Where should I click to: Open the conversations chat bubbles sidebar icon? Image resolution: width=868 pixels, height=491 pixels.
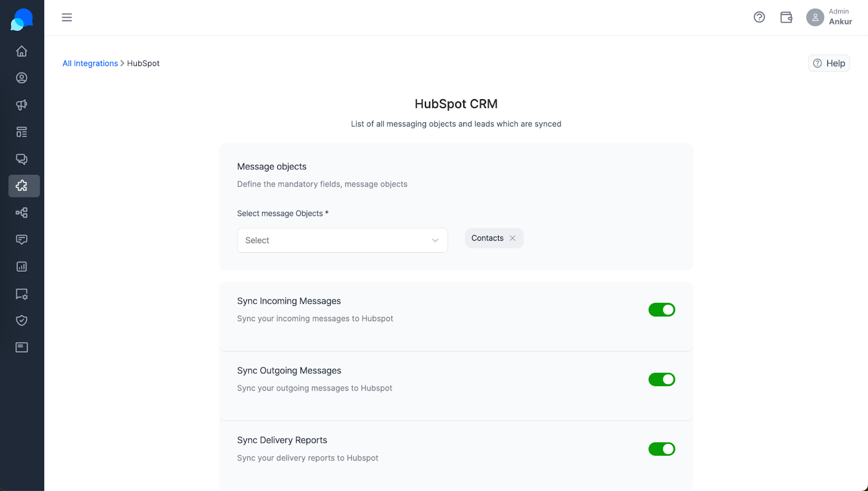22,159
